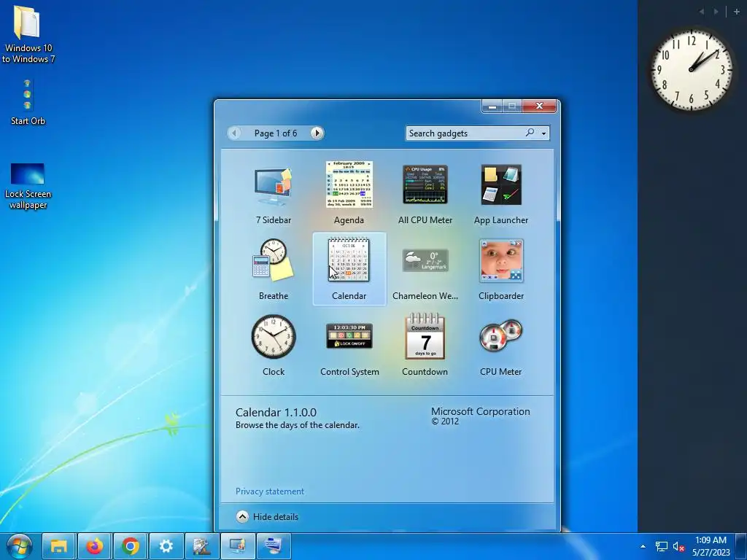This screenshot has height=560, width=747.
Task: Select the Lock Screen wallpaper file
Action: (x=28, y=186)
